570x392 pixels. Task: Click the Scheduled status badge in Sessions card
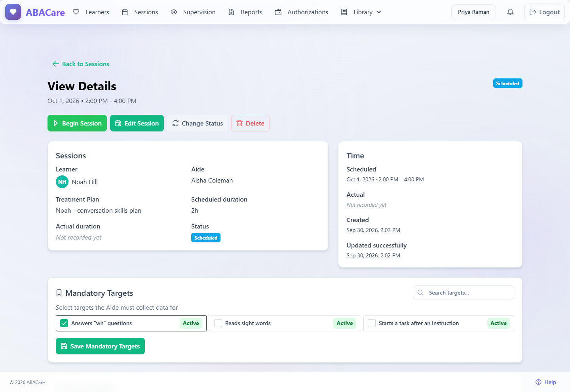click(x=206, y=238)
